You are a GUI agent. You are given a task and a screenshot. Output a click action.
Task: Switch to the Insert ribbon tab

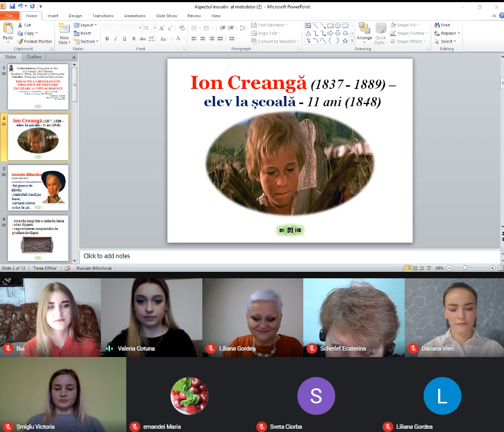(x=53, y=16)
